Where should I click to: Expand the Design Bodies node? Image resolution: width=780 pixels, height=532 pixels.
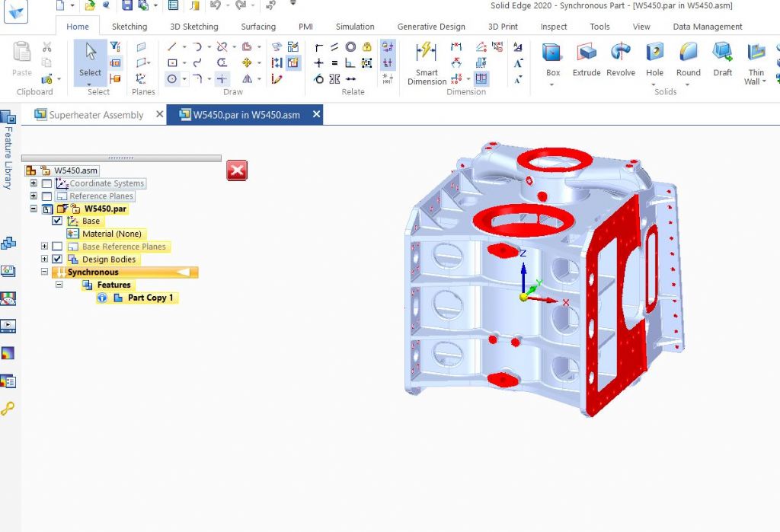44,259
